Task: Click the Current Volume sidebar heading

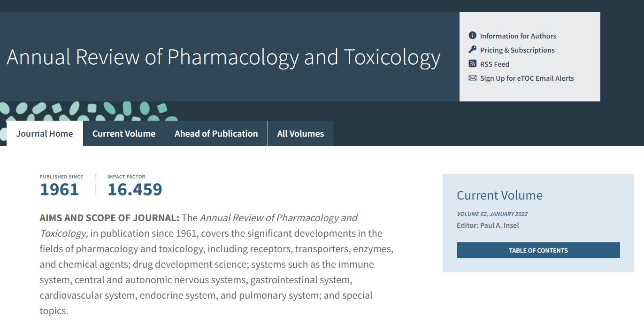Action: (x=499, y=195)
